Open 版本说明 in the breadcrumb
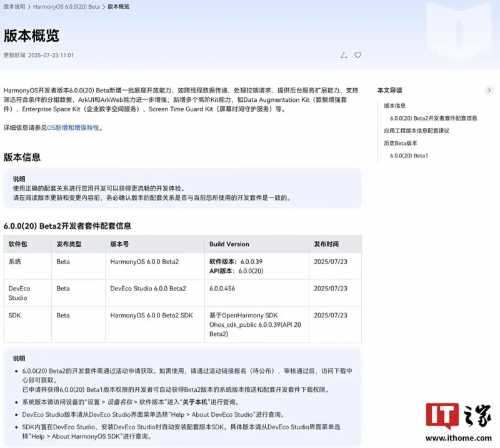Image resolution: width=500 pixels, height=448 pixels. pyautogui.click(x=14, y=6)
